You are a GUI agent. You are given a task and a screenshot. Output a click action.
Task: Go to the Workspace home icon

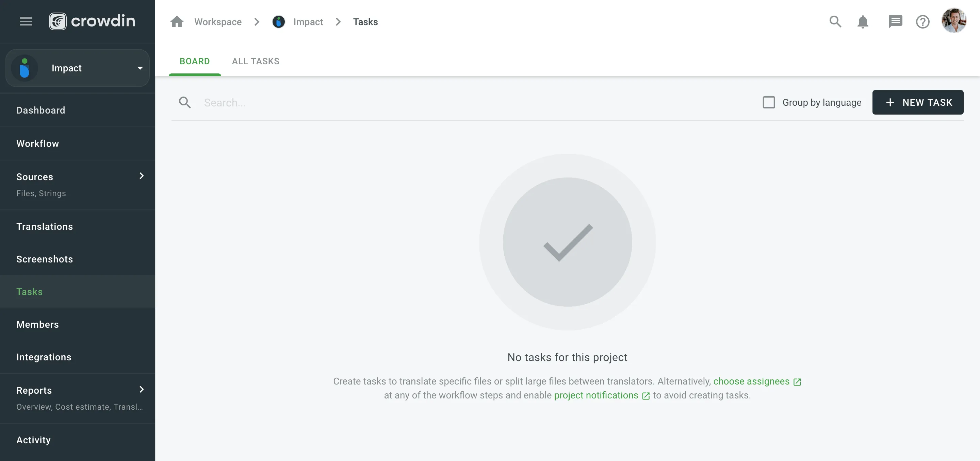177,22
